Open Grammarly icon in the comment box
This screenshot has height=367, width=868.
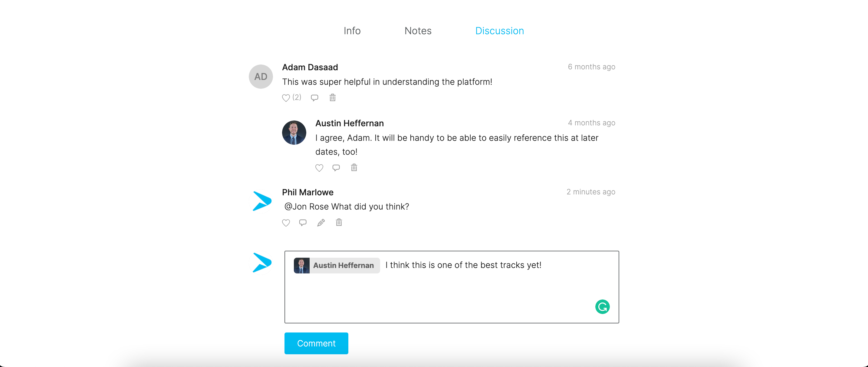coord(602,307)
